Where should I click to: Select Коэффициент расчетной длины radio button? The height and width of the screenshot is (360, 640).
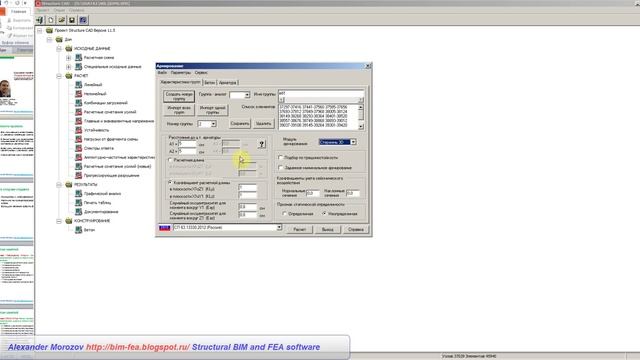pos(171,183)
